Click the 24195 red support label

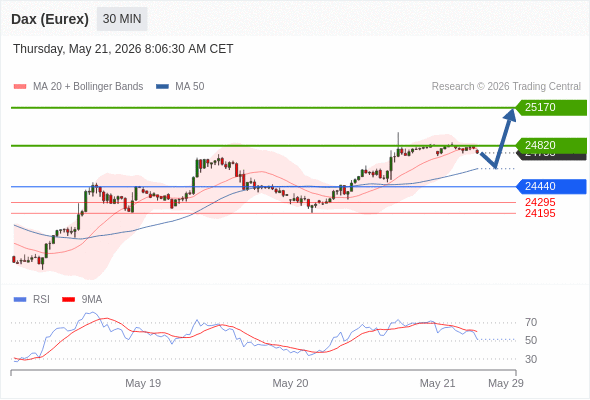pyautogui.click(x=540, y=213)
